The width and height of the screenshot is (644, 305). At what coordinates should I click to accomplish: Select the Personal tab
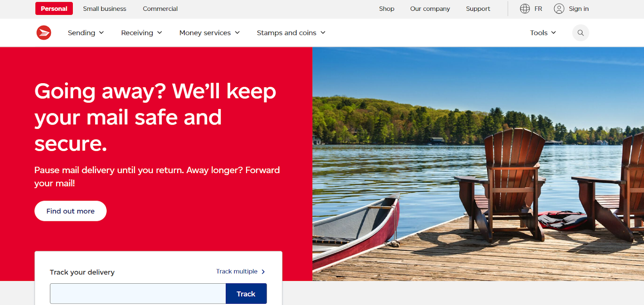pos(54,8)
